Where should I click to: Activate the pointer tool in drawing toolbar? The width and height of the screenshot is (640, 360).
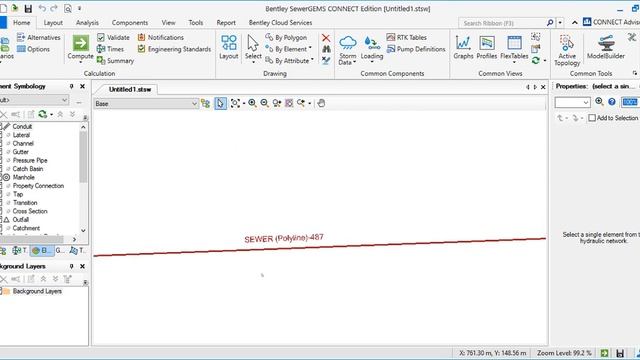tap(220, 103)
